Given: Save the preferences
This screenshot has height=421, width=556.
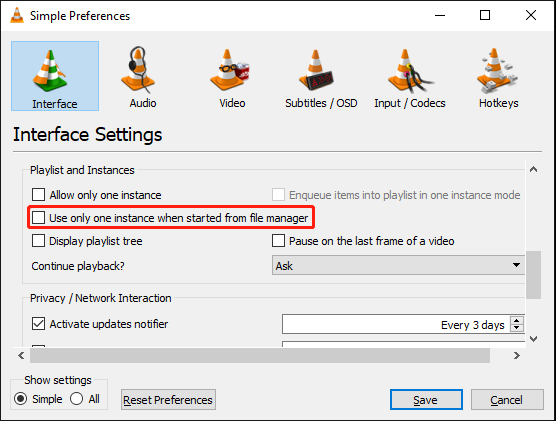Looking at the screenshot, I should (426, 400).
